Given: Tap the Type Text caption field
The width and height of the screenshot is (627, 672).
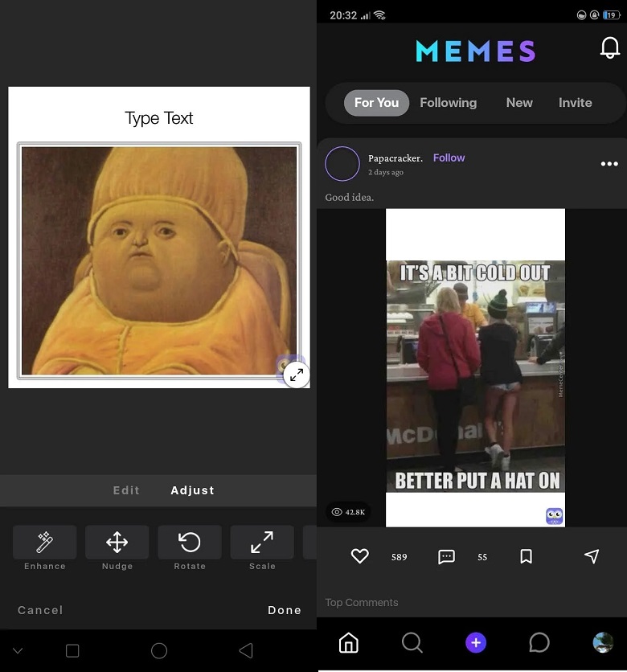Looking at the screenshot, I should [x=159, y=118].
